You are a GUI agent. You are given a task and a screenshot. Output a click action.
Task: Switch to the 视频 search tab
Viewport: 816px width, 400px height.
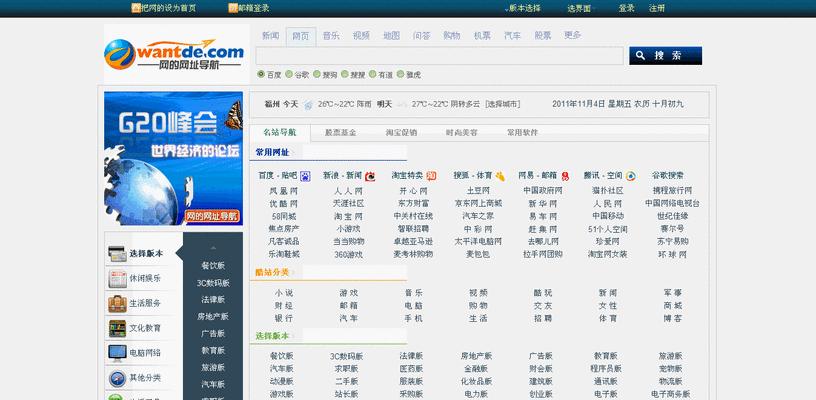click(x=361, y=36)
